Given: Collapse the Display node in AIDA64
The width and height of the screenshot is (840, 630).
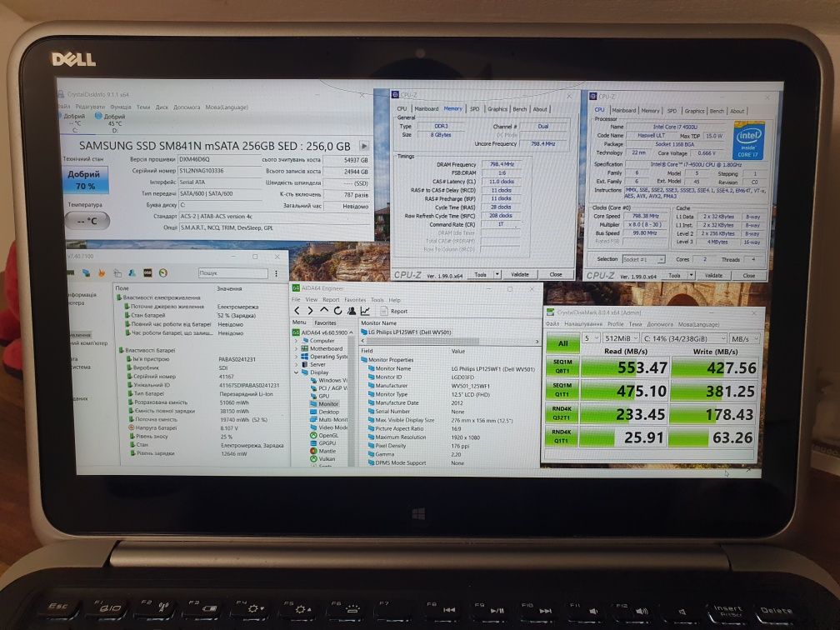Looking at the screenshot, I should [297, 372].
